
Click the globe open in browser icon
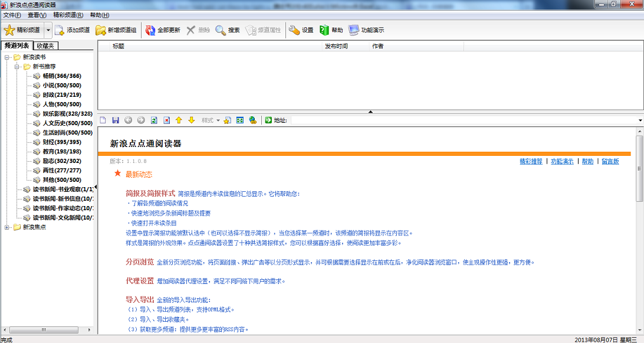[x=252, y=120]
